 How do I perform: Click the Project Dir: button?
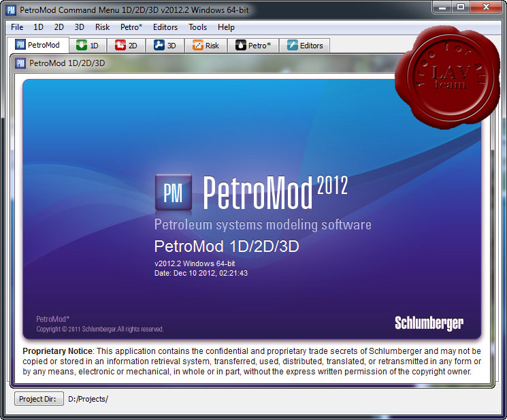point(37,399)
